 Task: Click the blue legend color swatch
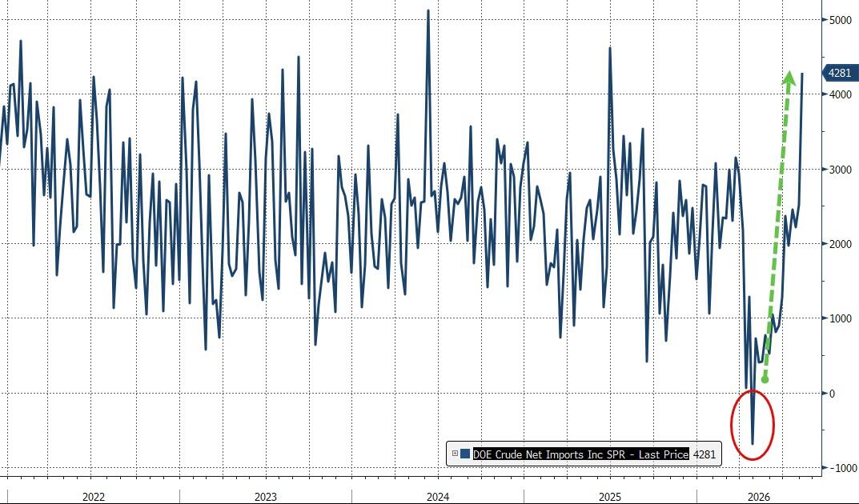[x=466, y=454]
